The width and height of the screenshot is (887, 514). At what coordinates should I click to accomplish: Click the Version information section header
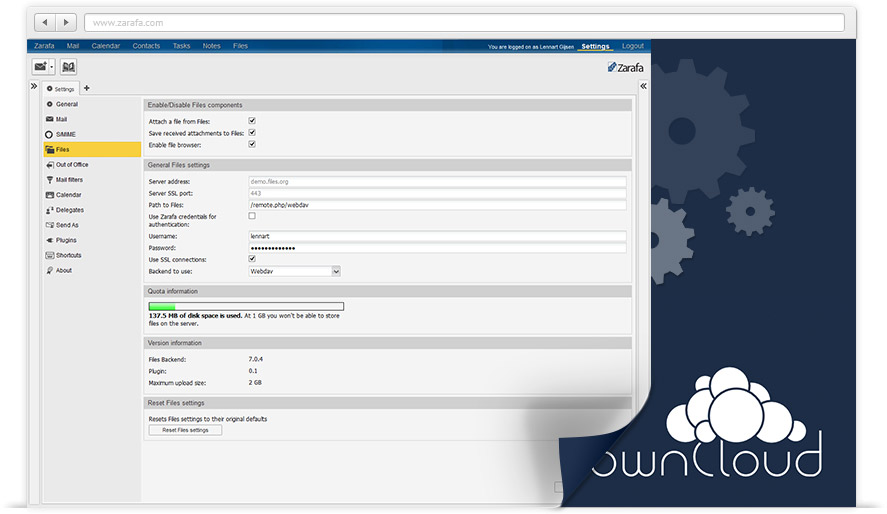pos(387,343)
